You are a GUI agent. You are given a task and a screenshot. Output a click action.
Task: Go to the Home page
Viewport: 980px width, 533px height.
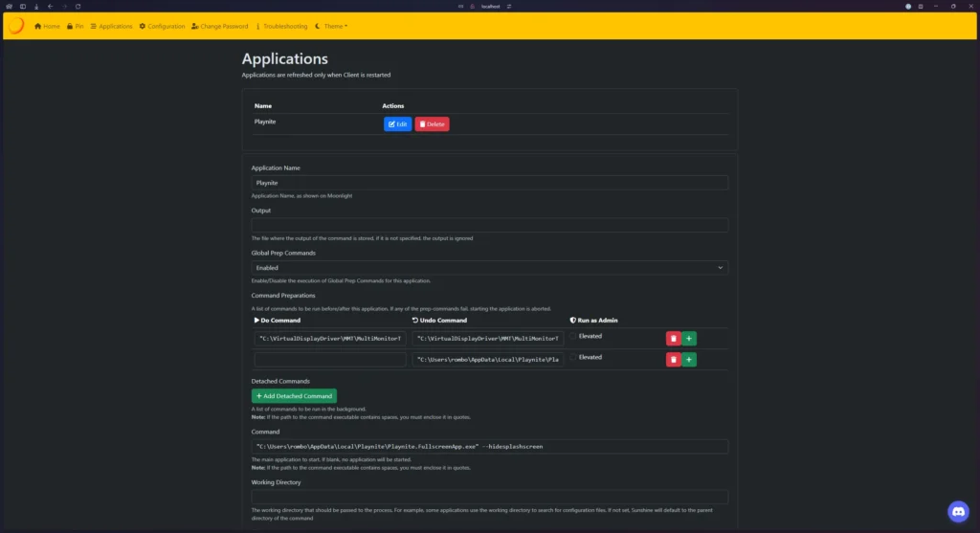(47, 26)
